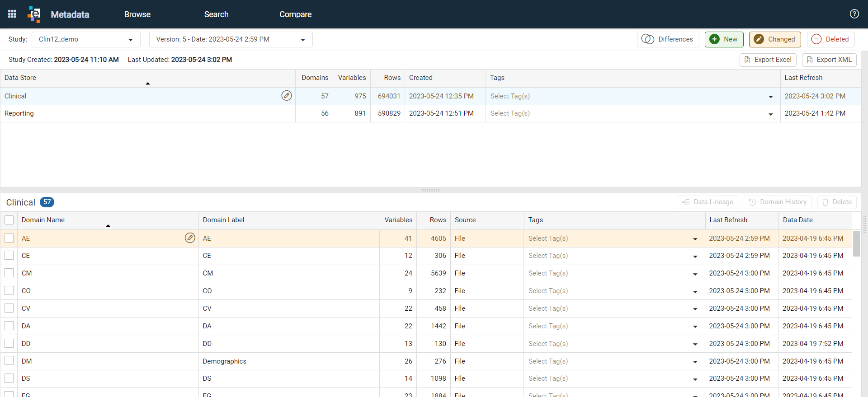Click the domain table vertical scrollbar thumb
Screen dimensions: 868x397
click(856, 244)
